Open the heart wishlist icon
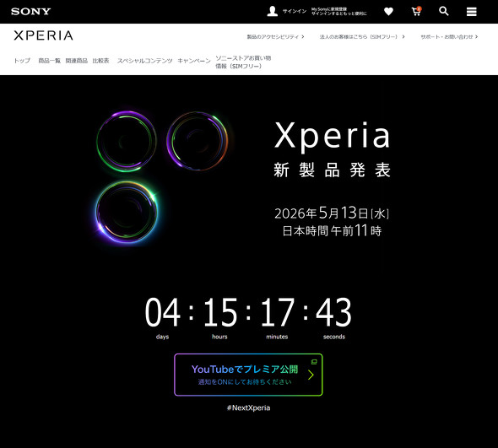Screen dimensions: 498x448 coord(388,12)
